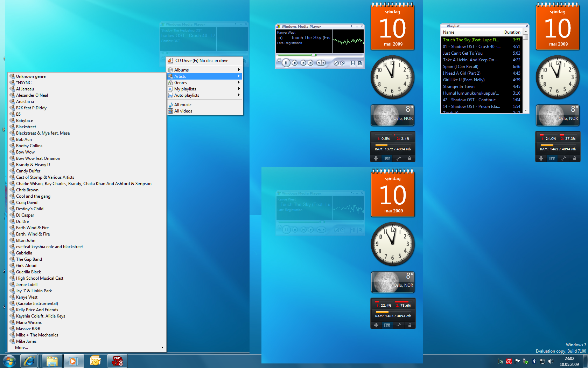Toggle graph view on the RAM 1462 gadget
Screen dimensions: 588x368
pyautogui.click(x=552, y=158)
